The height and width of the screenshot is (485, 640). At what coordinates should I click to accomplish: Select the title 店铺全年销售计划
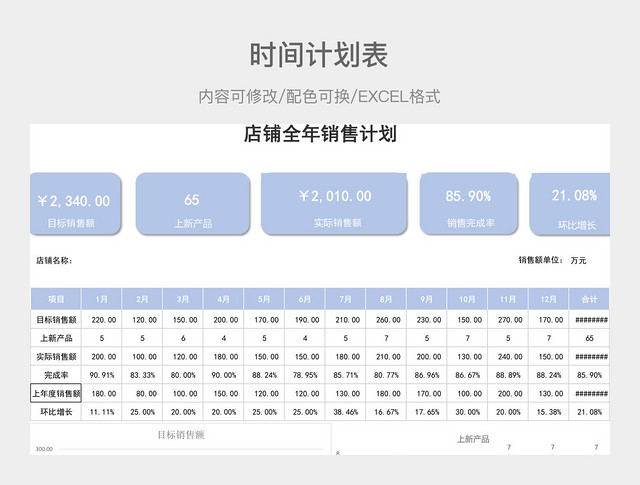[x=320, y=134]
